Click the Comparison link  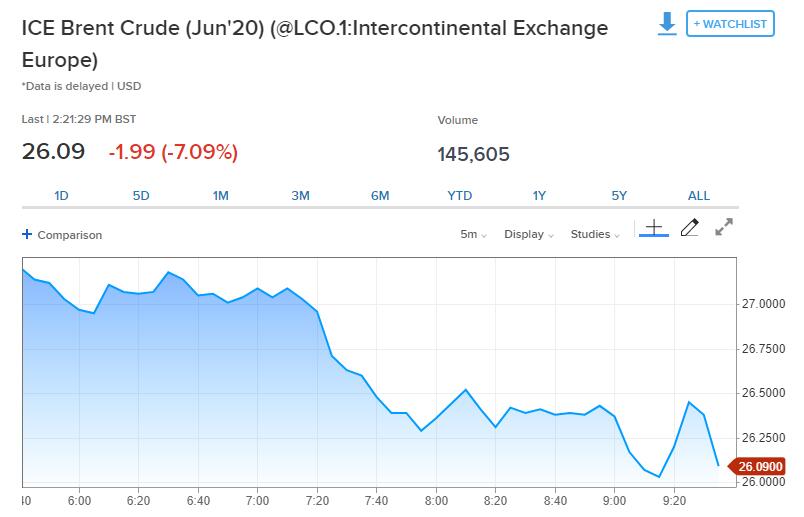point(69,235)
